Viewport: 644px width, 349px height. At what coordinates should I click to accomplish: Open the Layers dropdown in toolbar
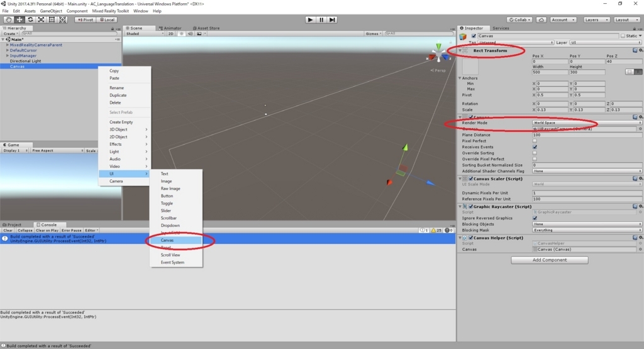[596, 19]
